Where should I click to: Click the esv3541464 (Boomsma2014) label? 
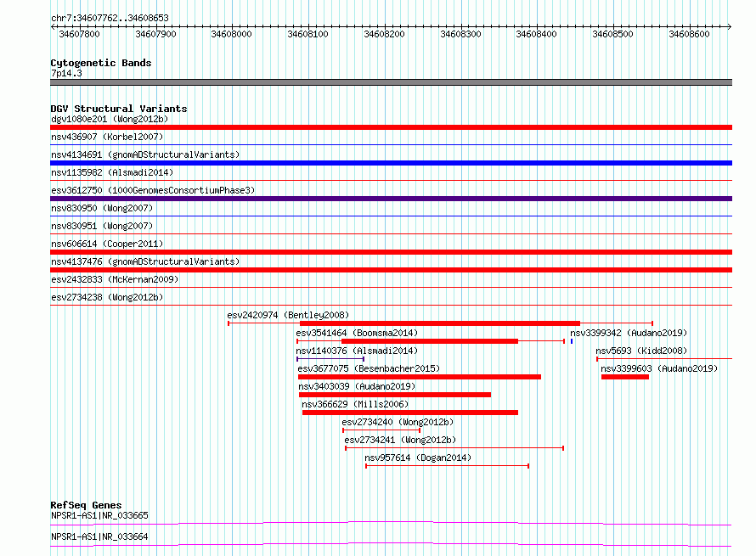click(x=357, y=333)
